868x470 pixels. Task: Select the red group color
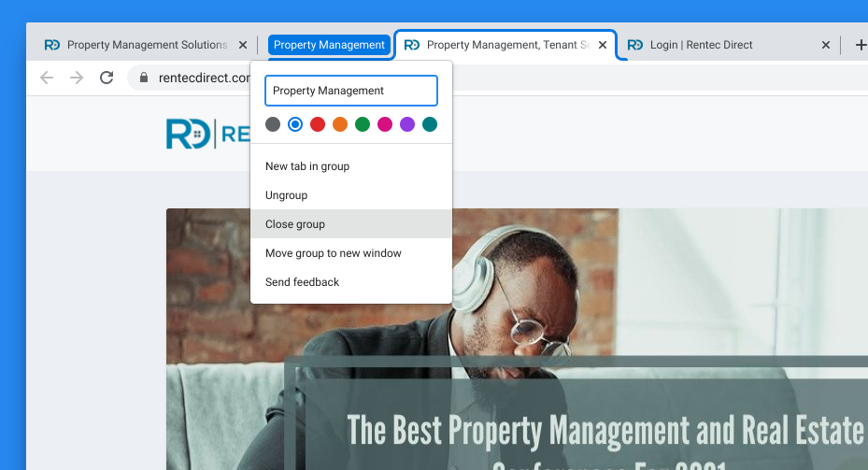tap(318, 124)
